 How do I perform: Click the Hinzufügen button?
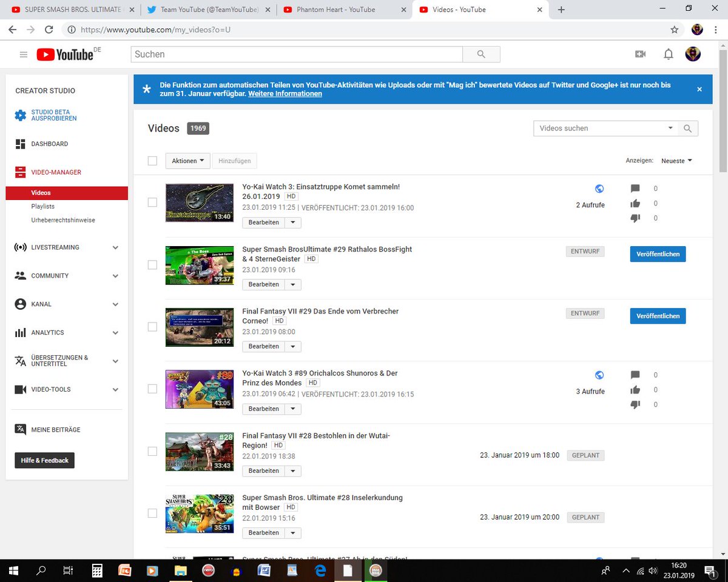[x=235, y=161]
